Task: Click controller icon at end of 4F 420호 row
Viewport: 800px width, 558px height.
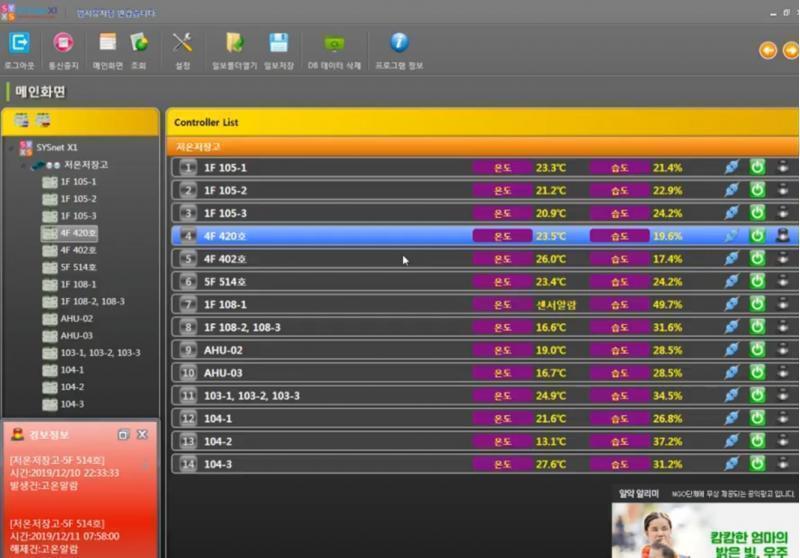Action: 783,236
